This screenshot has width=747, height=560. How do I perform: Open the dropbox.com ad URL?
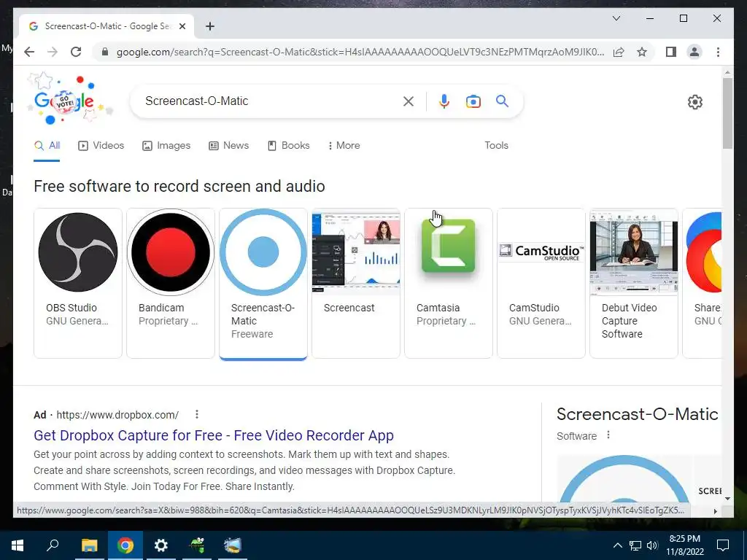tap(117, 415)
